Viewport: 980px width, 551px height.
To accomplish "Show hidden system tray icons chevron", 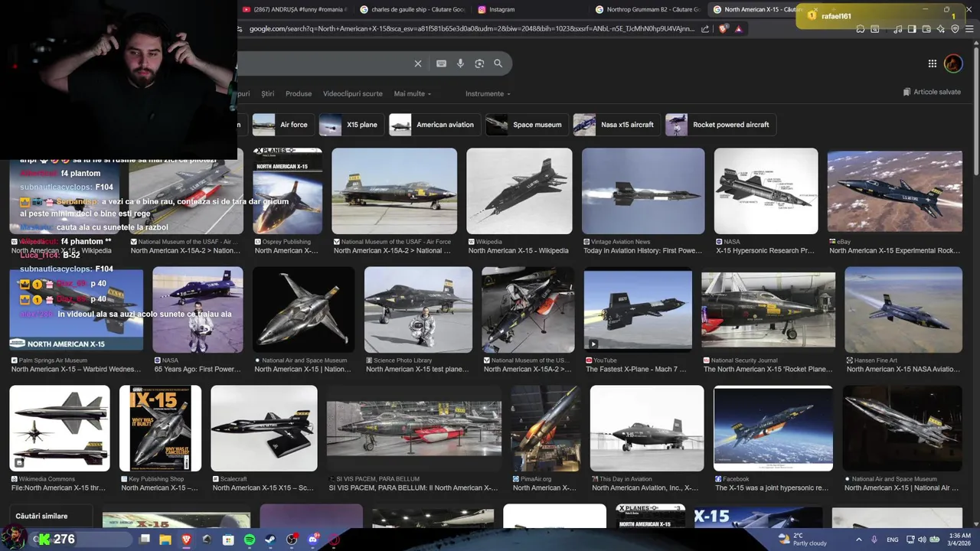I will [x=858, y=540].
